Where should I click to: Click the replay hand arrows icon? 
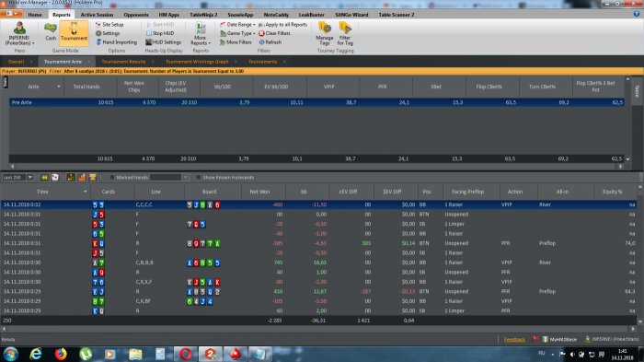pos(44,177)
